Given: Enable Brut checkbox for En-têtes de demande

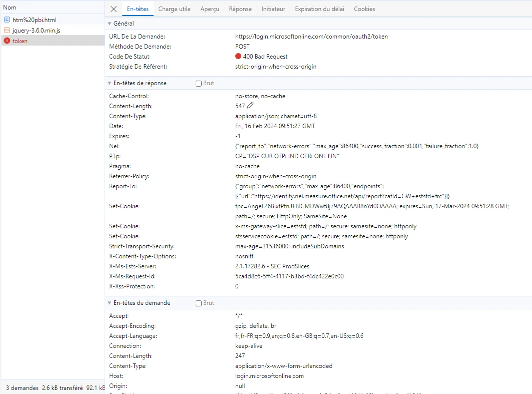Looking at the screenshot, I should point(199,303).
